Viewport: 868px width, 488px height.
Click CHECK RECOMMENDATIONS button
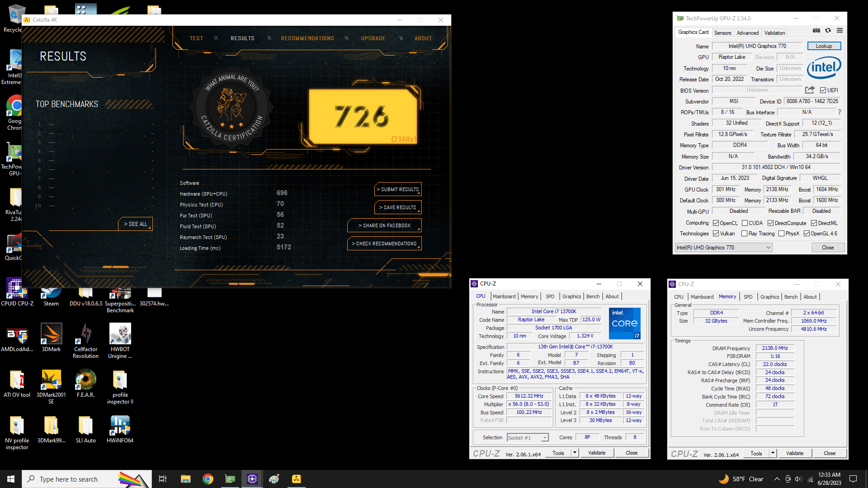[x=384, y=244]
